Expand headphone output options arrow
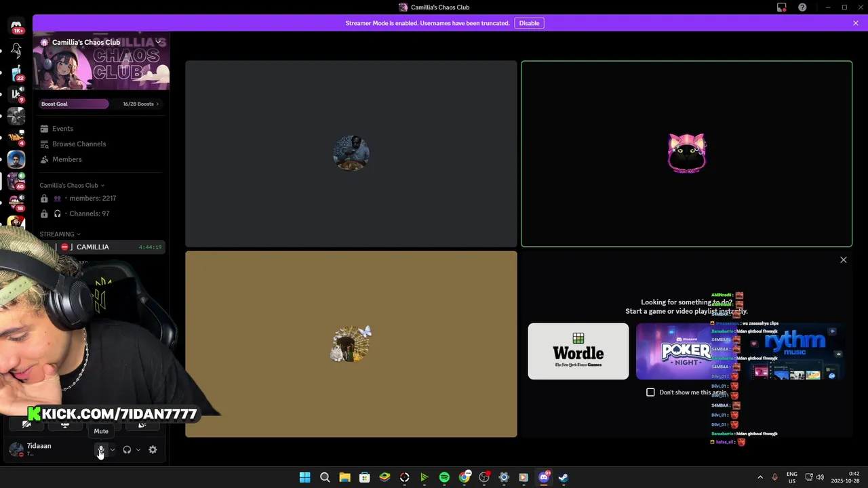The image size is (868, 488). [x=138, y=449]
